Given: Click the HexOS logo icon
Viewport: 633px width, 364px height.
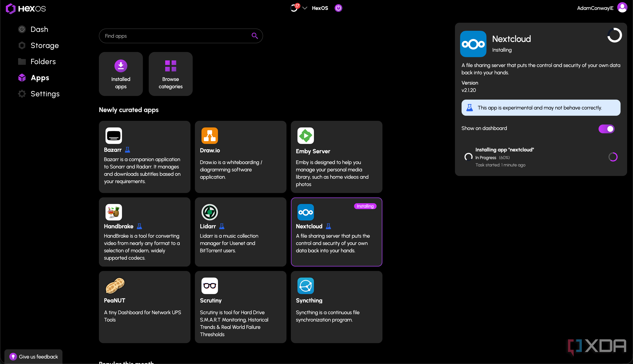Looking at the screenshot, I should pos(11,8).
